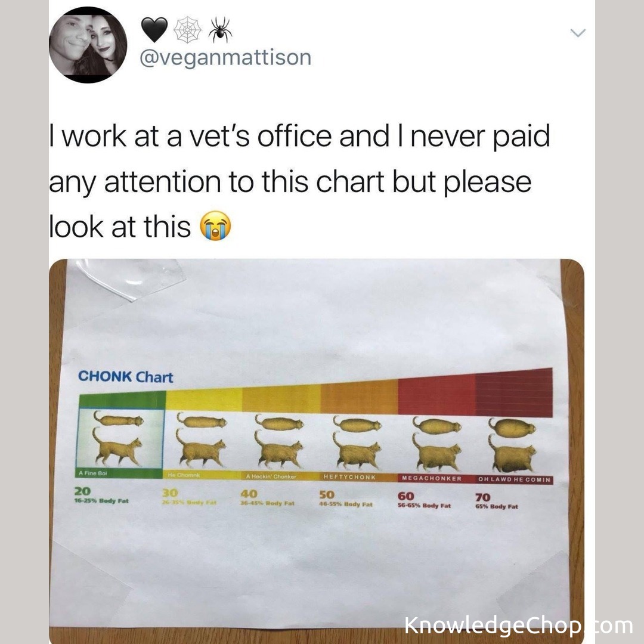This screenshot has width=644, height=644.
Task: Click the KnowledgeChop.com watermark
Action: pyautogui.click(x=519, y=626)
